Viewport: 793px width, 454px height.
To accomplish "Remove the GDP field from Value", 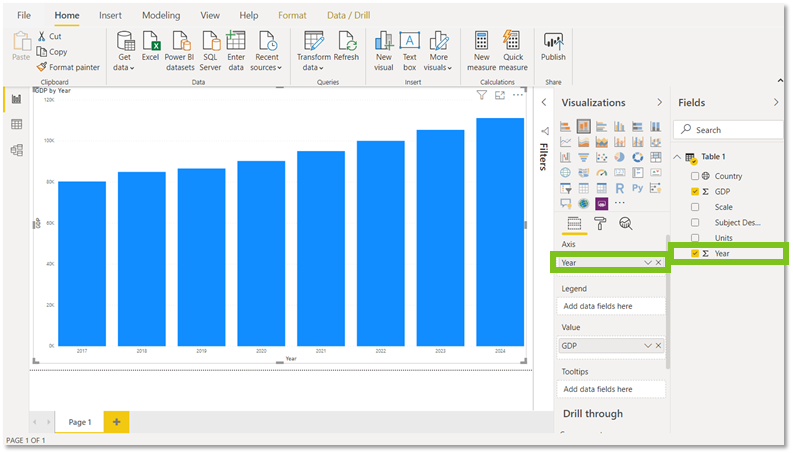I will pyautogui.click(x=658, y=346).
